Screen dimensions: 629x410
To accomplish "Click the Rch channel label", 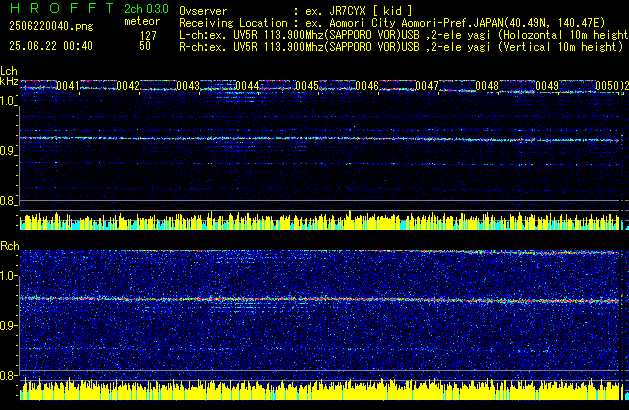I will point(10,246).
